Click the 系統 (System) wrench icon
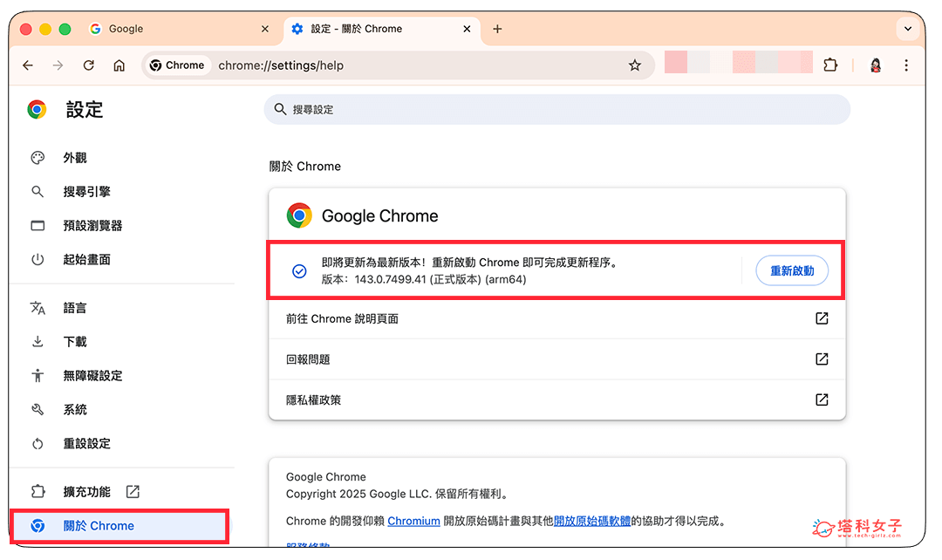 coord(37,409)
